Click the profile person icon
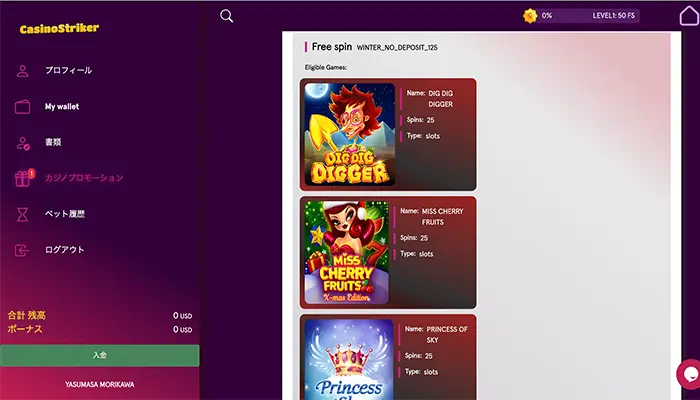 click(22, 71)
